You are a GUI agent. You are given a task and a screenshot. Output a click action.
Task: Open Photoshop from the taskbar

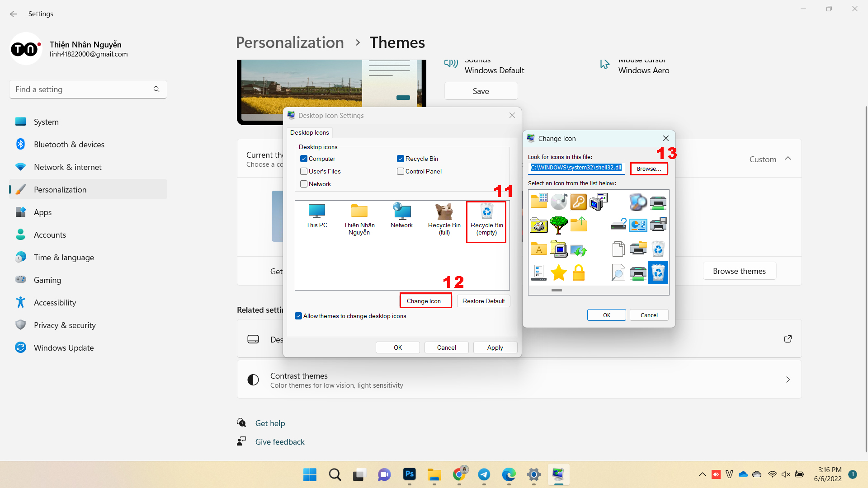click(x=409, y=474)
